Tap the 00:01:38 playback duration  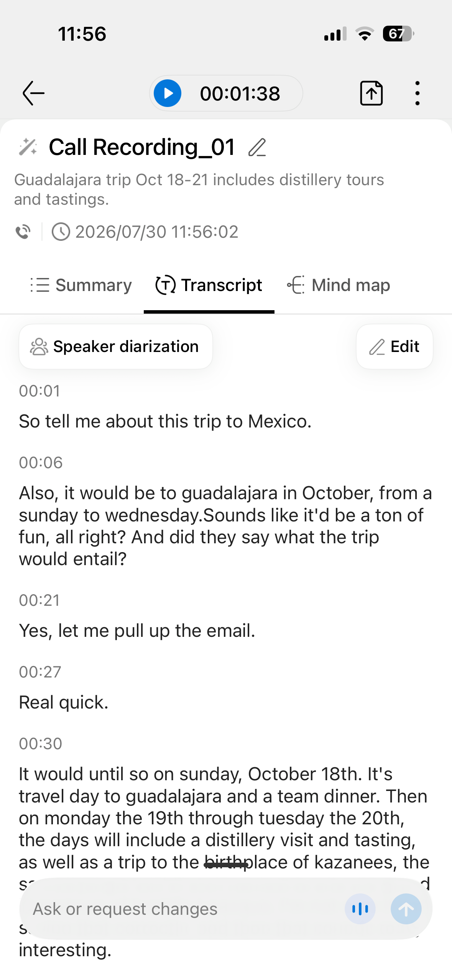(x=240, y=94)
